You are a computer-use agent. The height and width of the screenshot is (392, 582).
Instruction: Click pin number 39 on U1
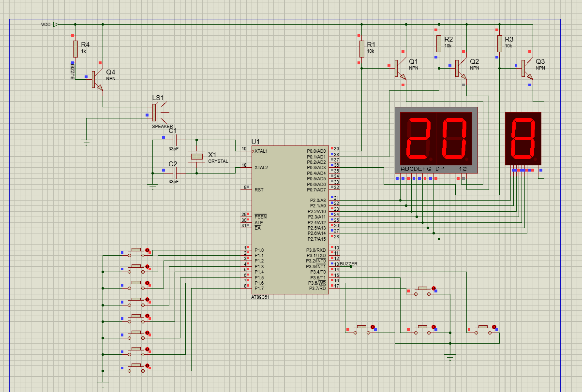336,149
